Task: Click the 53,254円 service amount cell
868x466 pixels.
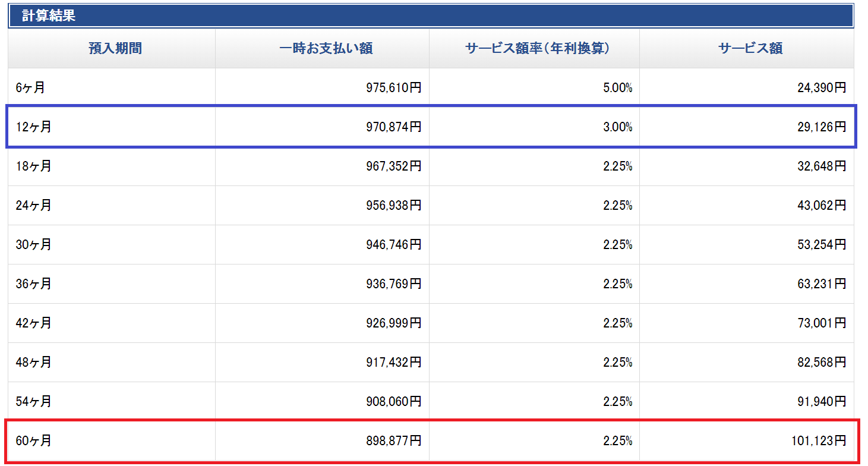Action: 822,245
